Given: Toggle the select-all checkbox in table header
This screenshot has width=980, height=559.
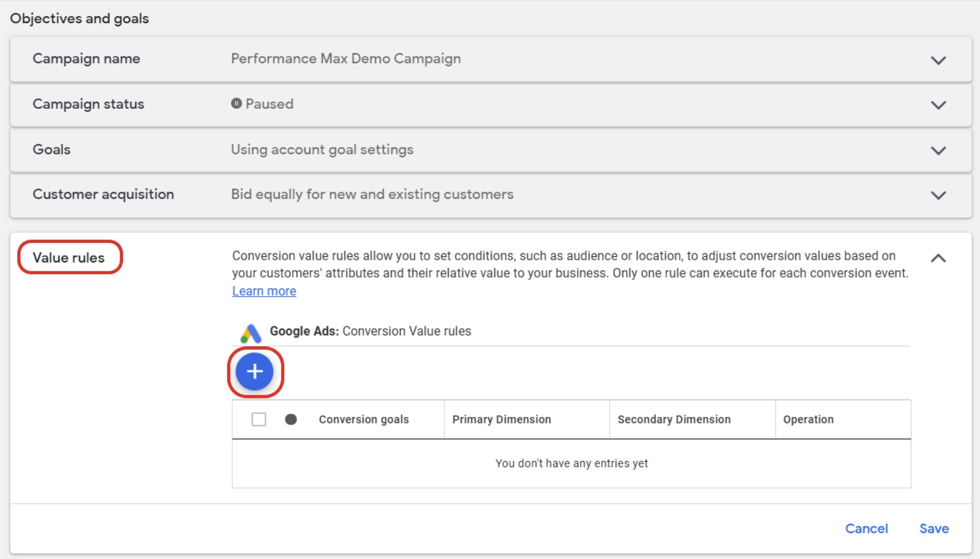Looking at the screenshot, I should coord(259,419).
